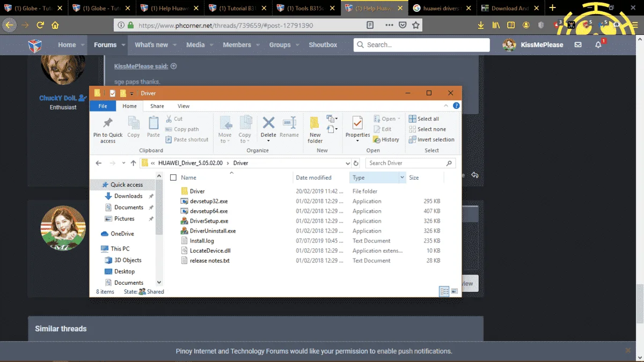Click Invert selection in the ribbon
Screen dimensions: 644x362
click(431, 139)
